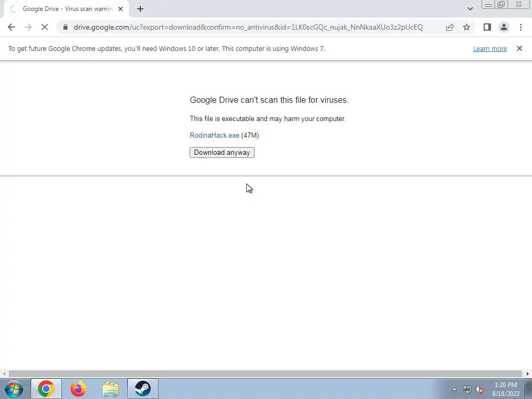
Task: Click the scrollbar right arrow
Action: pyautogui.click(x=528, y=374)
